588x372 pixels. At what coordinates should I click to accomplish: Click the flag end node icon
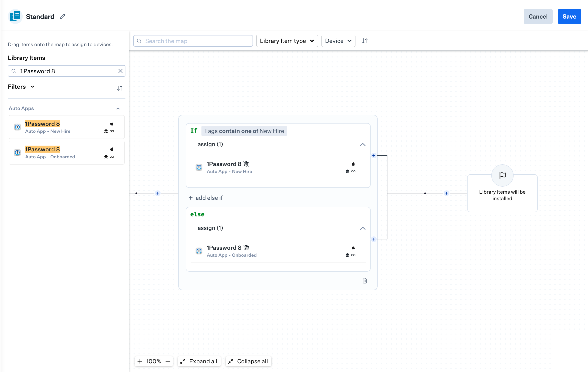[x=502, y=175]
